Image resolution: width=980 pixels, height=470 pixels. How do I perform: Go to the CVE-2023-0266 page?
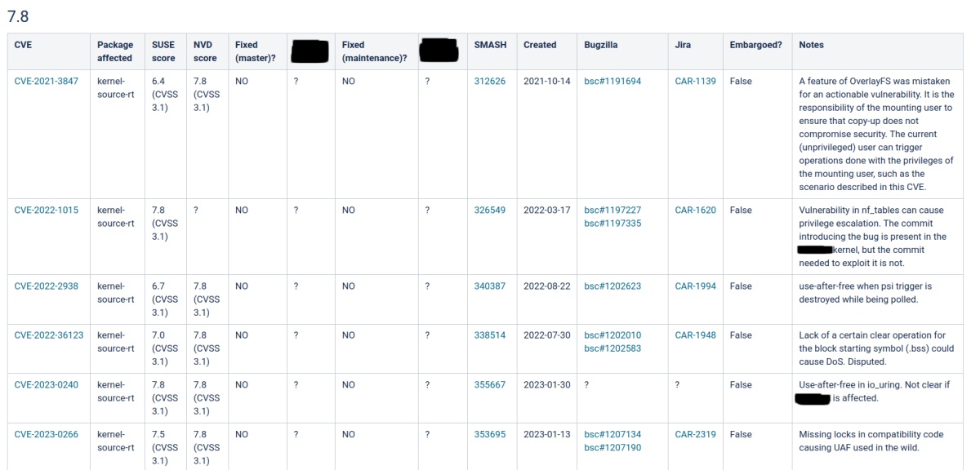tap(47, 435)
